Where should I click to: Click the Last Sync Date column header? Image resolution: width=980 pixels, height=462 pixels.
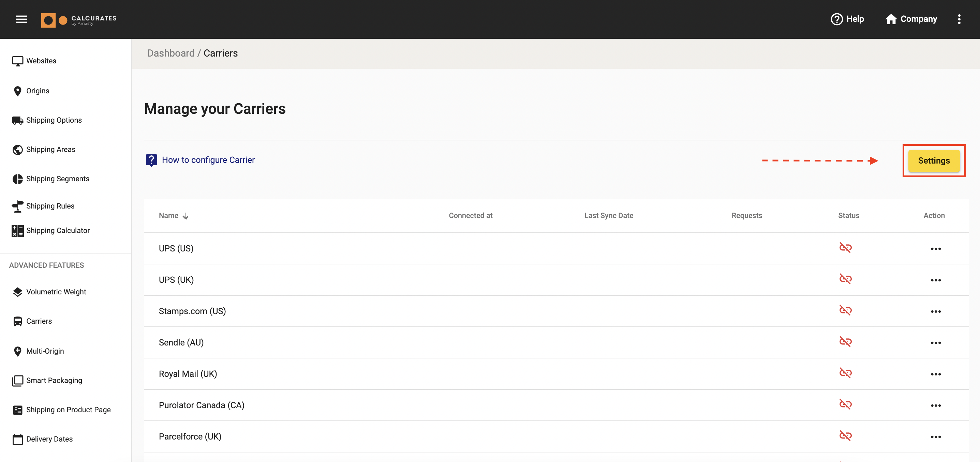tap(609, 216)
